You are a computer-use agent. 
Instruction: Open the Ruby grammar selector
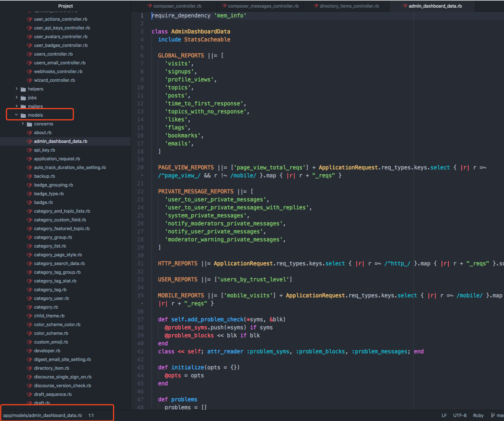pyautogui.click(x=478, y=415)
